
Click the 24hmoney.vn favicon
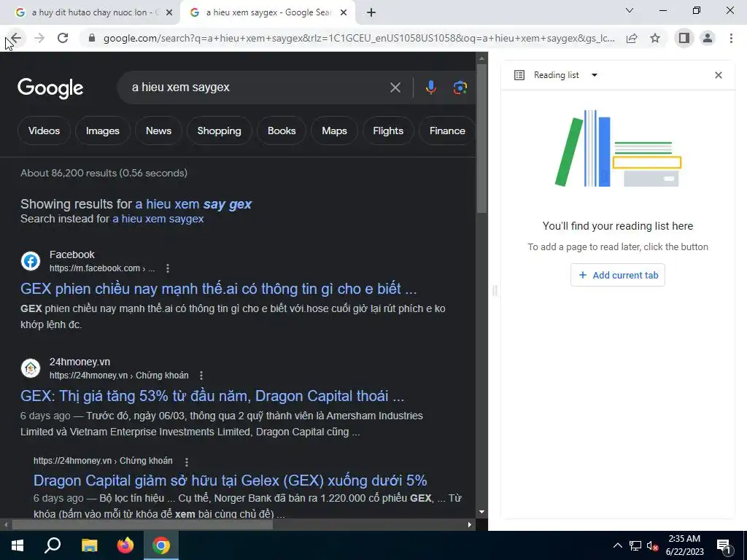pyautogui.click(x=31, y=368)
